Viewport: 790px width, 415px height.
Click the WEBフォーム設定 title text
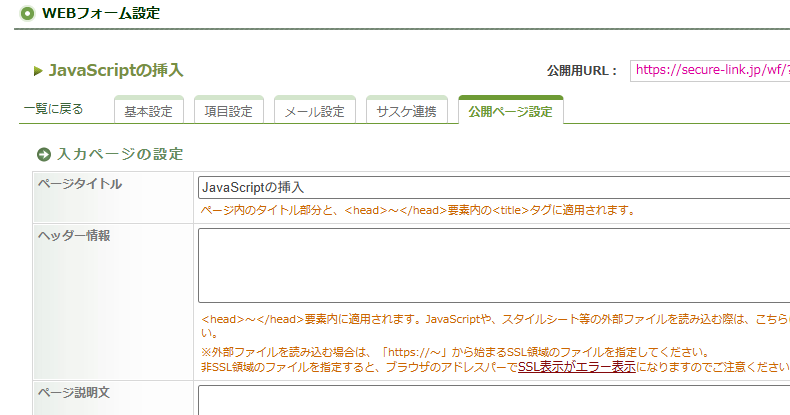click(x=100, y=14)
